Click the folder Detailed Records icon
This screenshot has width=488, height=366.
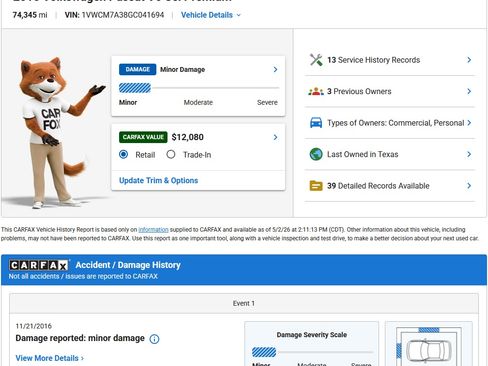[x=316, y=186]
